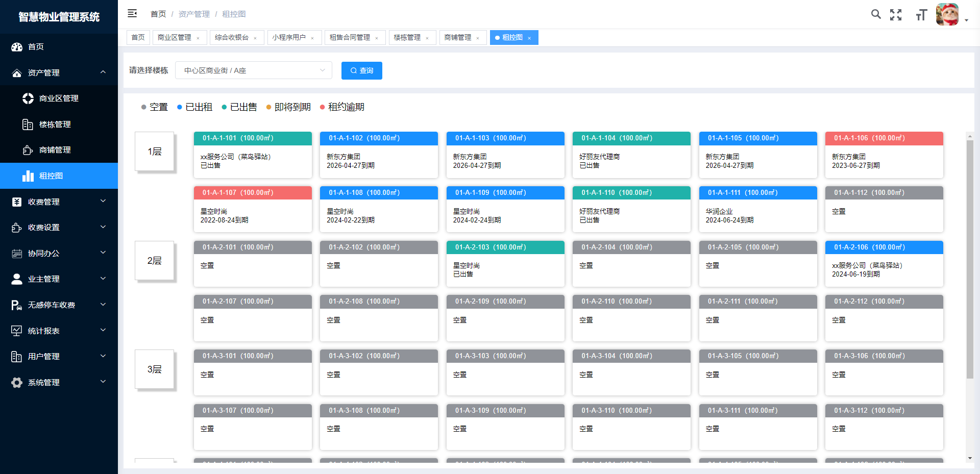This screenshot has height=474, width=980.
Task: Click the 租控图 bar chart icon
Action: (28, 176)
